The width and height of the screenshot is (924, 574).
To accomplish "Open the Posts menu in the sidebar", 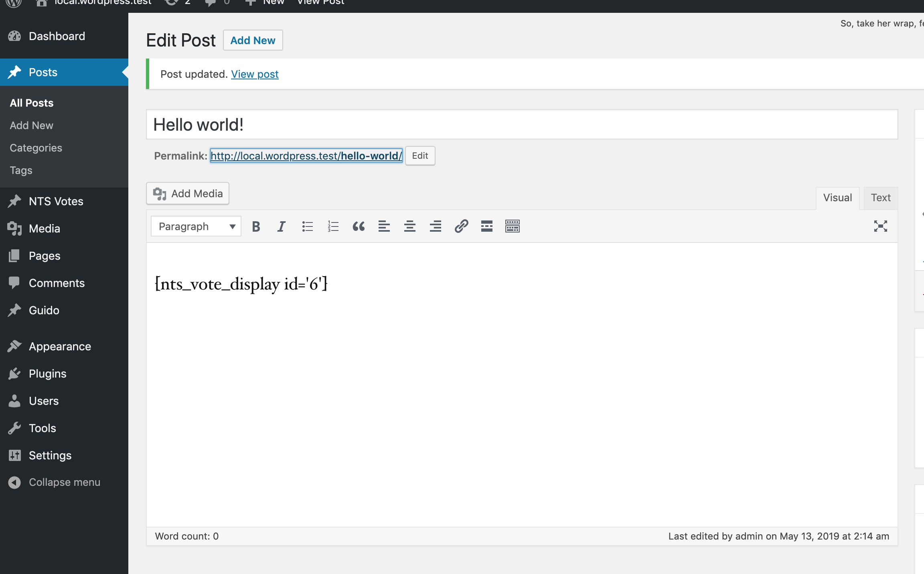I will tap(64, 72).
